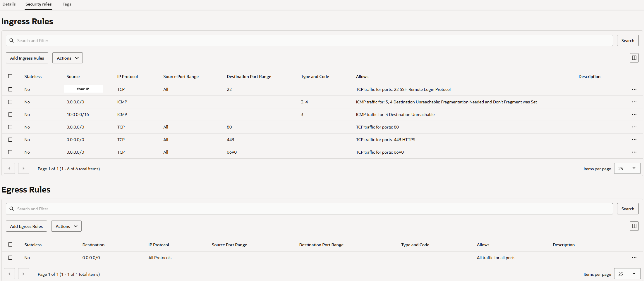
Task: Expand the Ingress Rules Actions dropdown
Action: click(x=68, y=58)
